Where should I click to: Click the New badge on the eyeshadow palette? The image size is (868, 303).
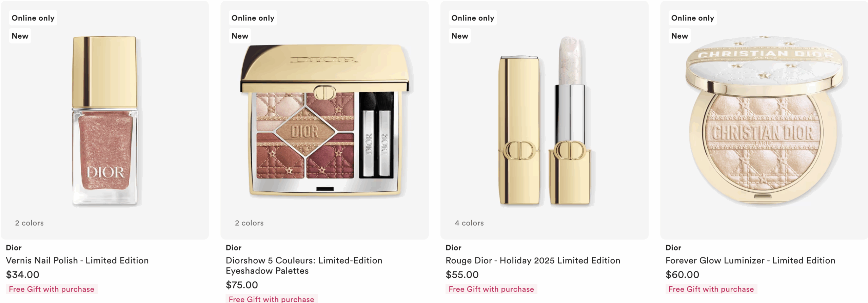pos(240,36)
